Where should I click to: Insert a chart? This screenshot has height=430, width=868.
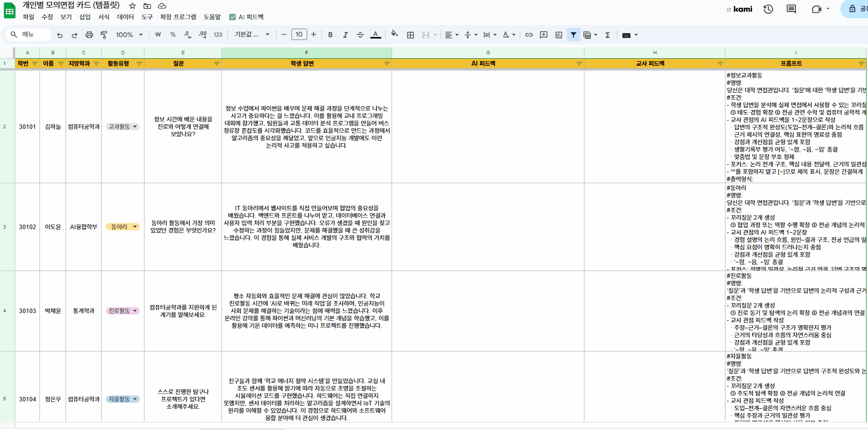click(558, 35)
